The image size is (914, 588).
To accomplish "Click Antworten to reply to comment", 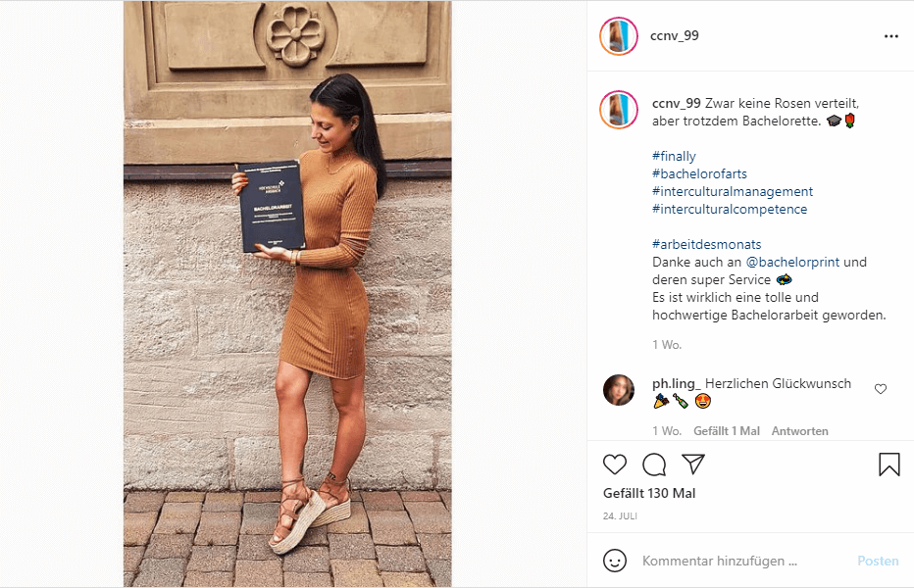I will [800, 431].
